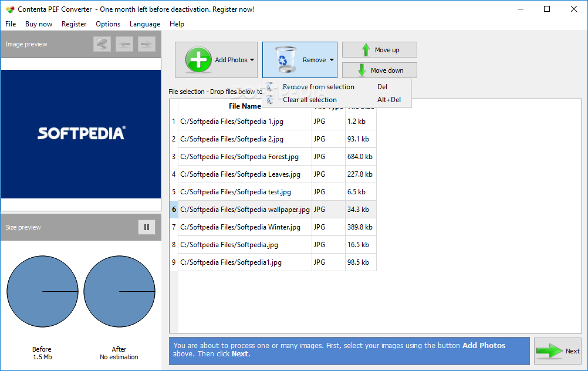This screenshot has height=371, width=588.
Task: Click the 98.5 kb file size cell
Action: click(360, 262)
